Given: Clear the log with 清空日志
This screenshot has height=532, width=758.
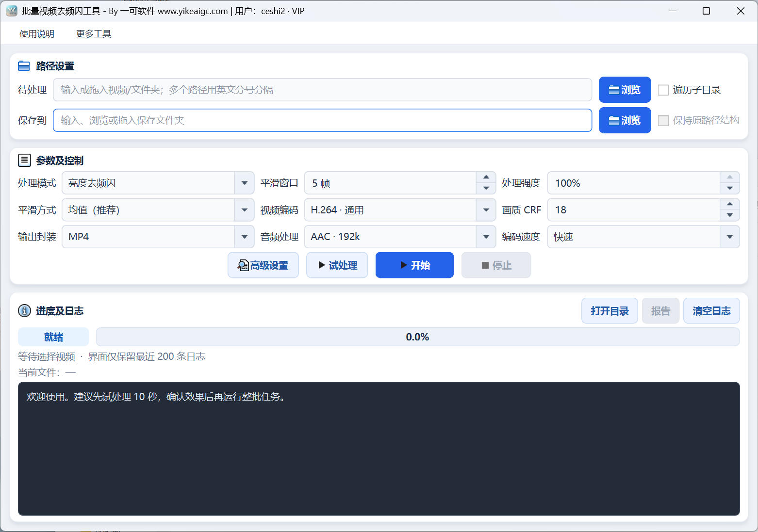Looking at the screenshot, I should (x=711, y=311).
